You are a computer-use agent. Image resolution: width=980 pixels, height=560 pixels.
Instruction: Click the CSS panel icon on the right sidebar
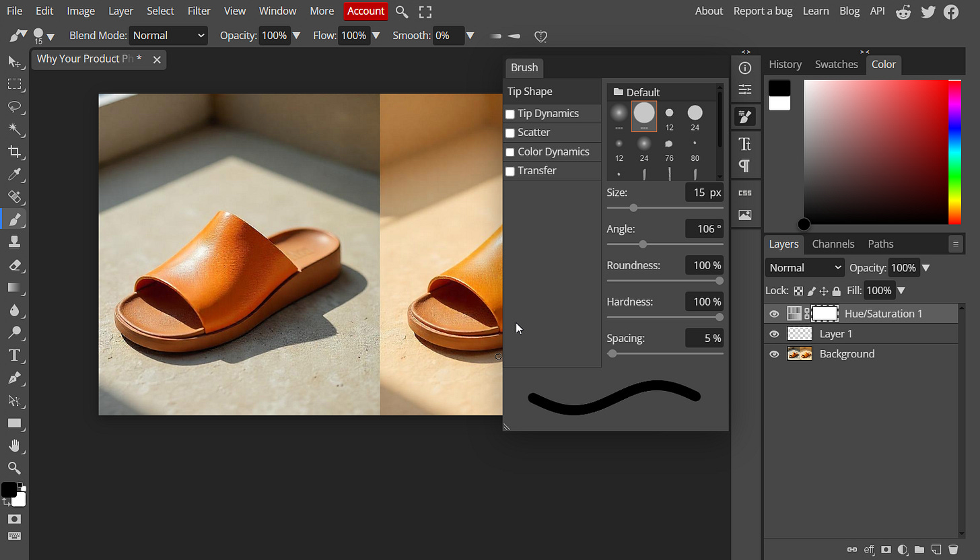coord(746,193)
